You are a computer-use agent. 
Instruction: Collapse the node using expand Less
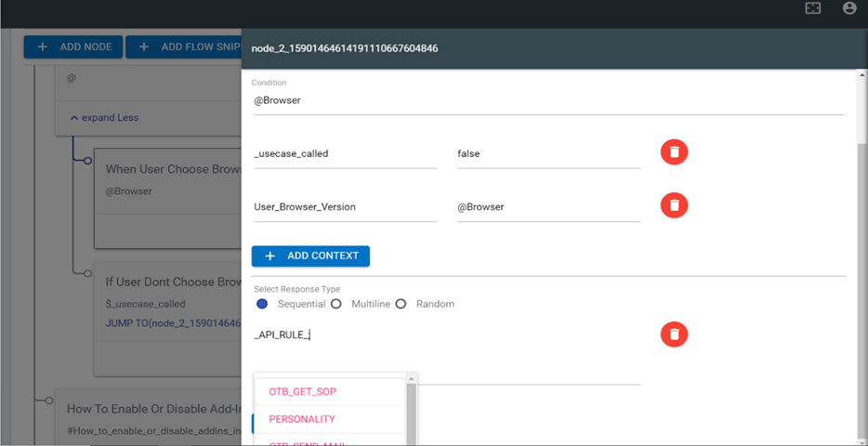[105, 117]
